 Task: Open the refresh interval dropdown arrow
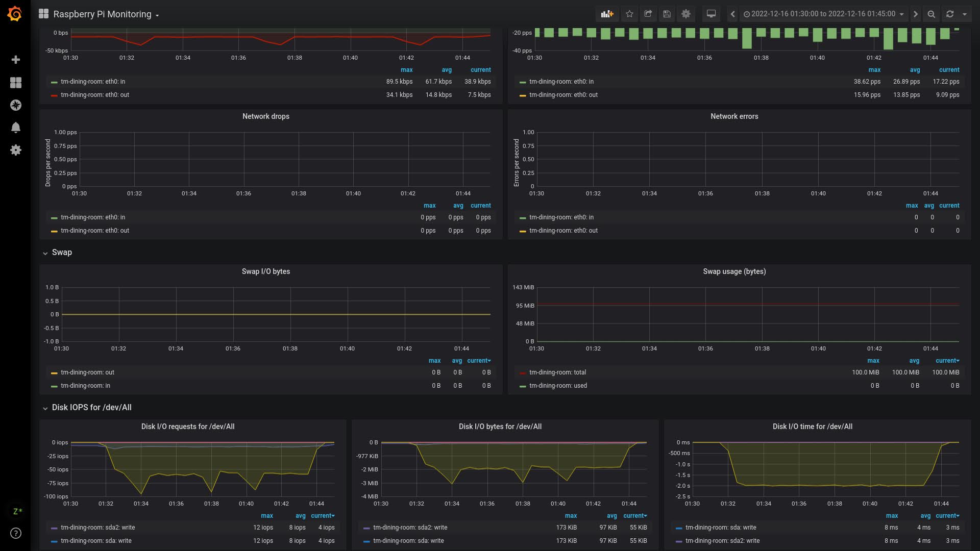click(x=965, y=14)
